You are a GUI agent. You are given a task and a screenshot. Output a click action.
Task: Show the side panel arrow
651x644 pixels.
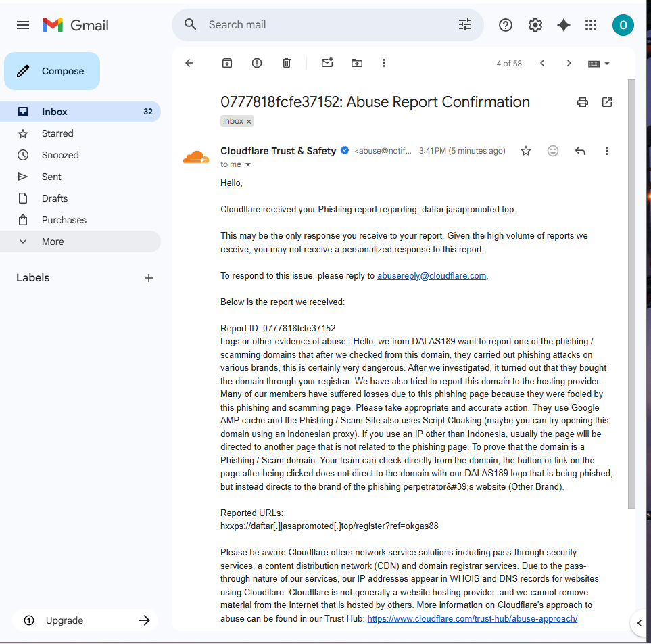point(640,623)
